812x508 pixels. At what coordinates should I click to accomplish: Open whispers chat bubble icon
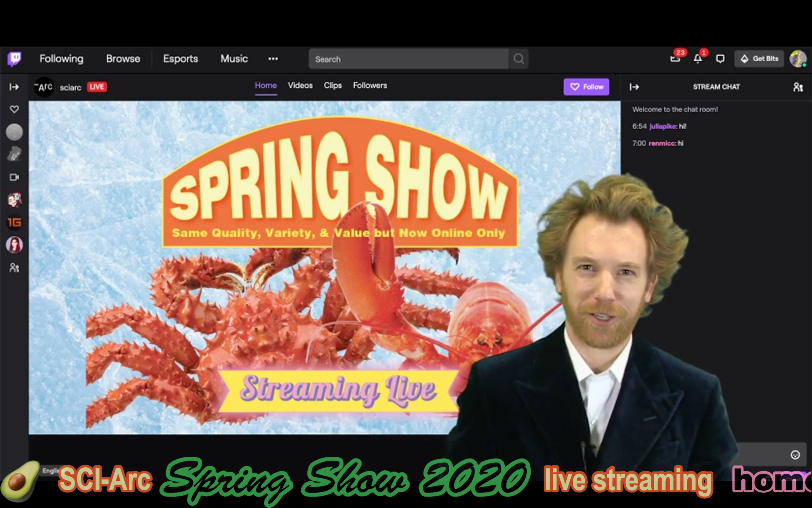pos(720,59)
